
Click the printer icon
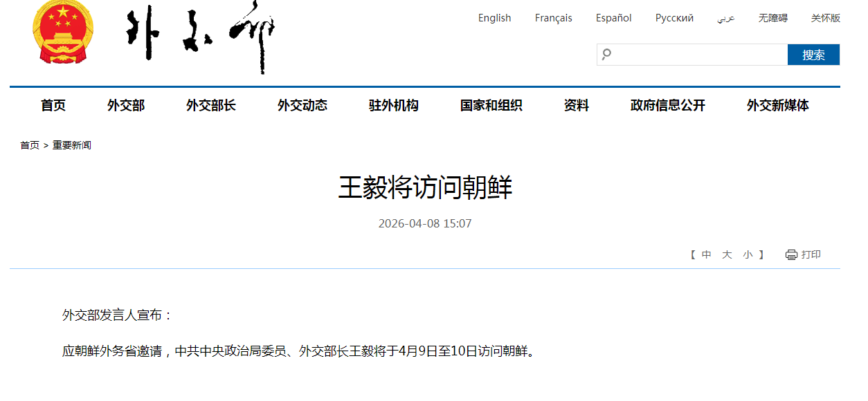[x=791, y=255]
